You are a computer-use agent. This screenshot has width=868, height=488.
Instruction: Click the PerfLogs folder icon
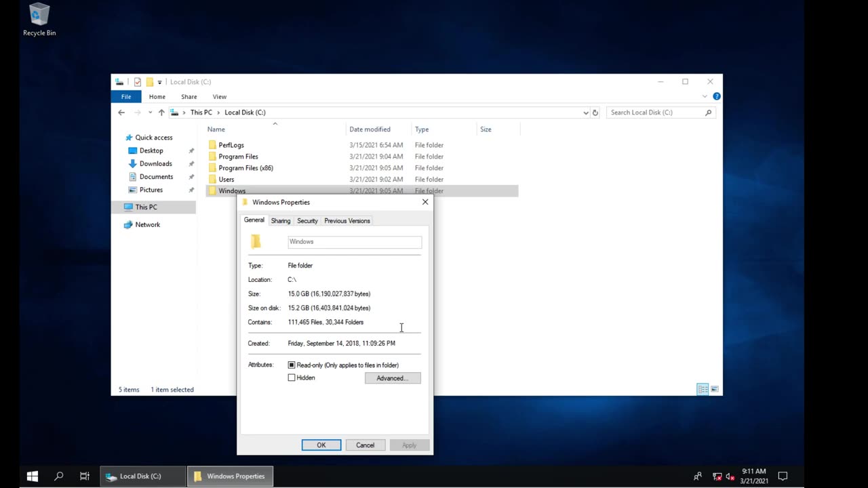212,145
